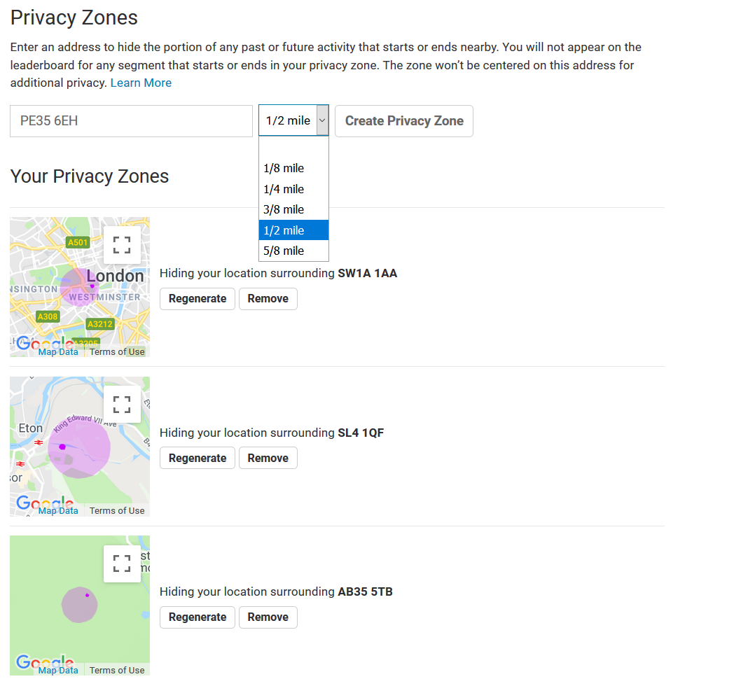Remove the SL4 1QF privacy zone
Viewport: 748px width, 700px height.
pos(268,458)
